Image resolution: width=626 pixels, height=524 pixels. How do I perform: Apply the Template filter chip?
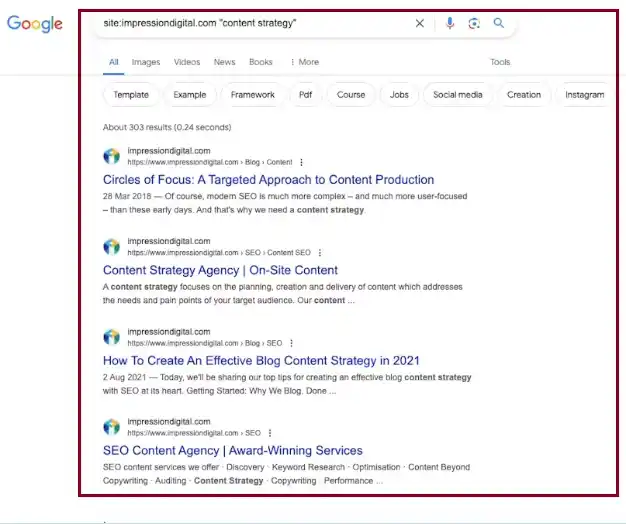[131, 95]
